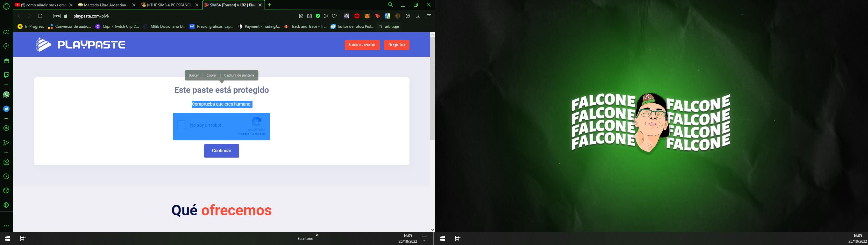Click the page vertical scrollbar thumb

(432, 88)
